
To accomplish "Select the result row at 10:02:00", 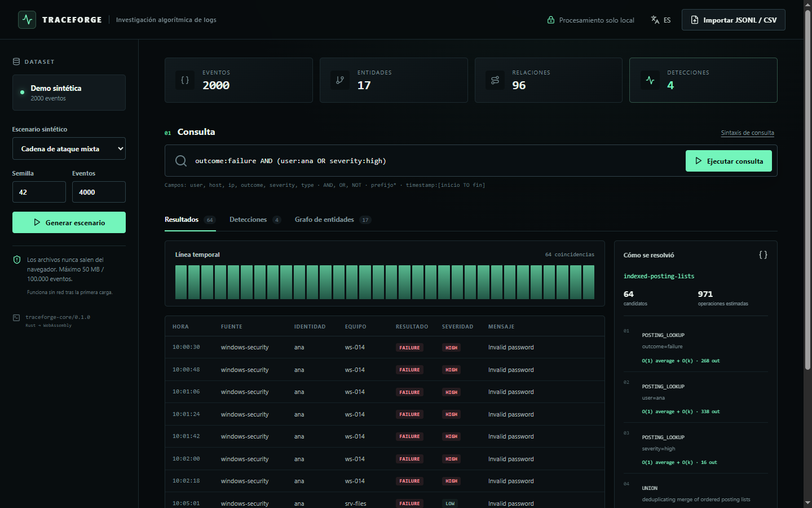I will [385, 459].
